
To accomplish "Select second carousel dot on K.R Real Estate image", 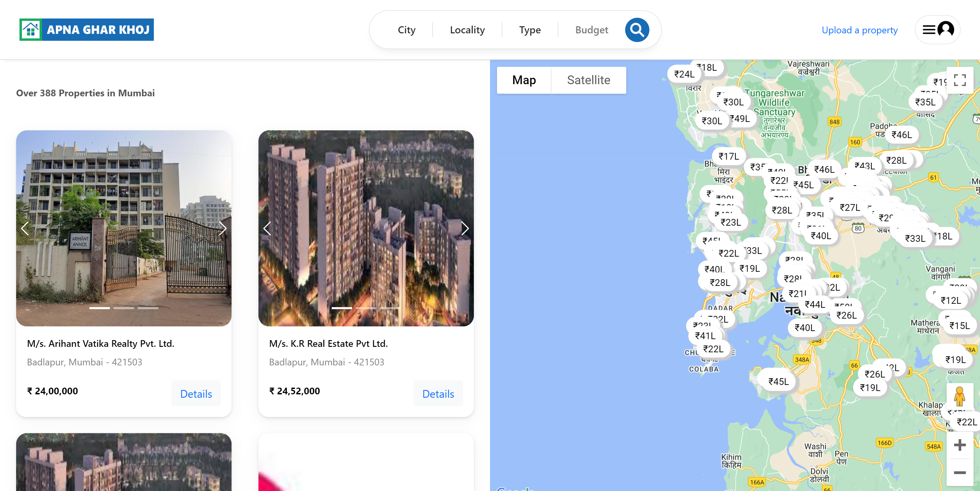I will [366, 308].
